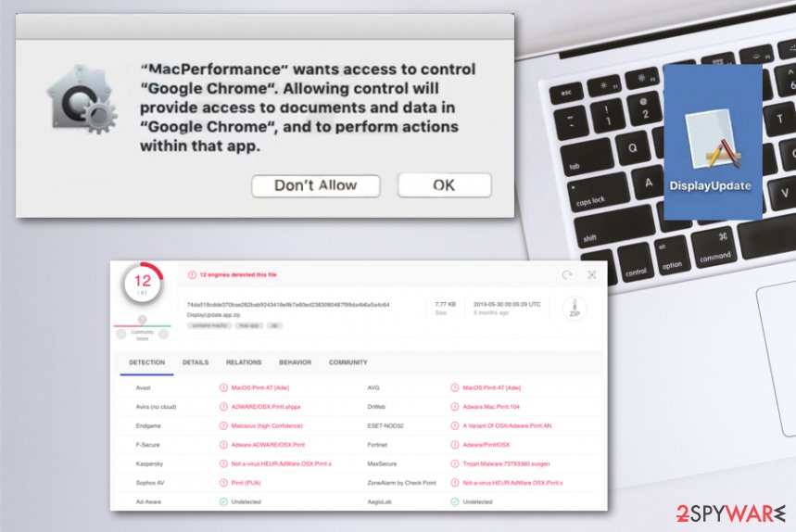The width and height of the screenshot is (796, 532).
Task: Click alert icon beside '12 engines detected'
Action: click(x=192, y=274)
